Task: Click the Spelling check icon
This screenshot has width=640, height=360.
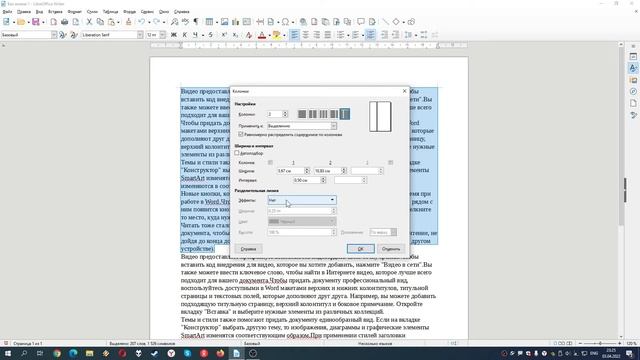Action: tap(185, 22)
